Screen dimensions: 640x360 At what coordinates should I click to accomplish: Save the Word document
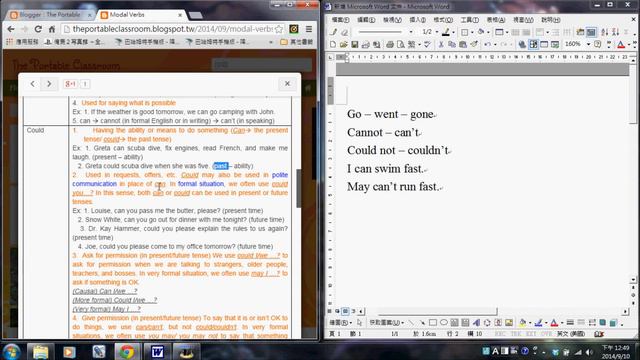(x=355, y=44)
